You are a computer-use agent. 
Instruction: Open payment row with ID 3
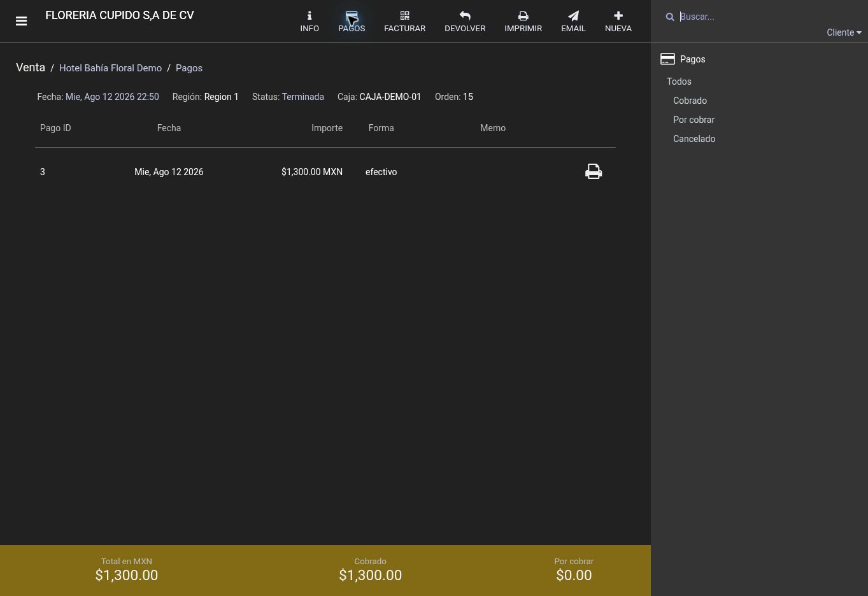(x=325, y=172)
